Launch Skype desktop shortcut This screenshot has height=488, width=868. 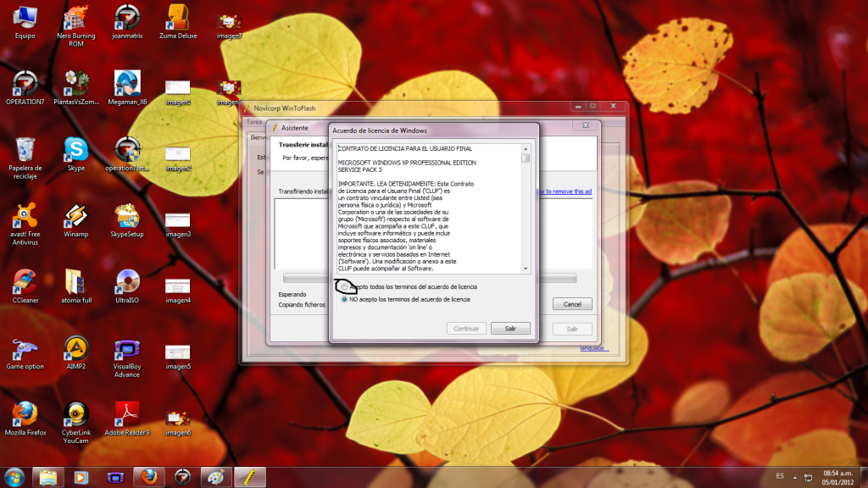click(x=75, y=155)
